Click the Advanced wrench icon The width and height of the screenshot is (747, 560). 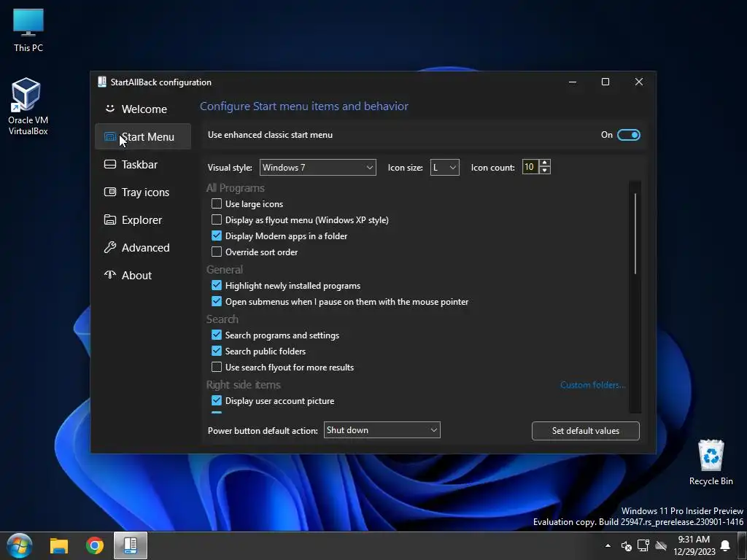[110, 247]
